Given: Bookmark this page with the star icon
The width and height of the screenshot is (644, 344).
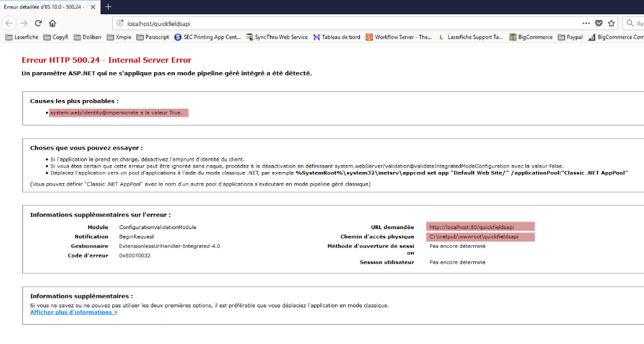Looking at the screenshot, I should tap(611, 24).
